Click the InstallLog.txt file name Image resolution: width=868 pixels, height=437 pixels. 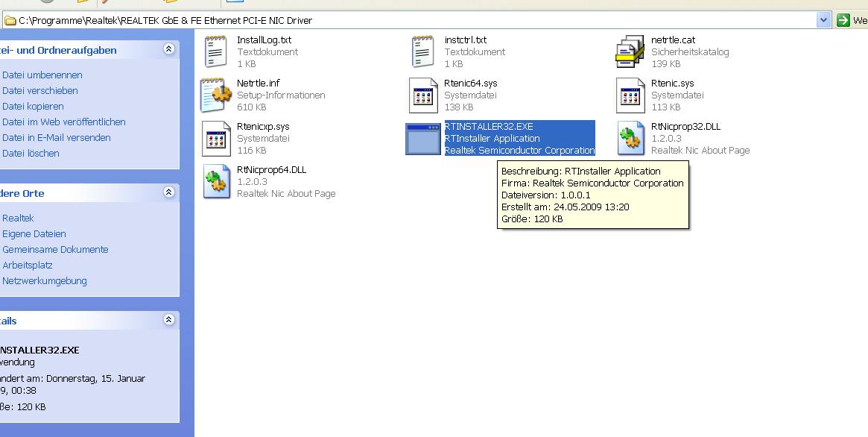coord(264,40)
